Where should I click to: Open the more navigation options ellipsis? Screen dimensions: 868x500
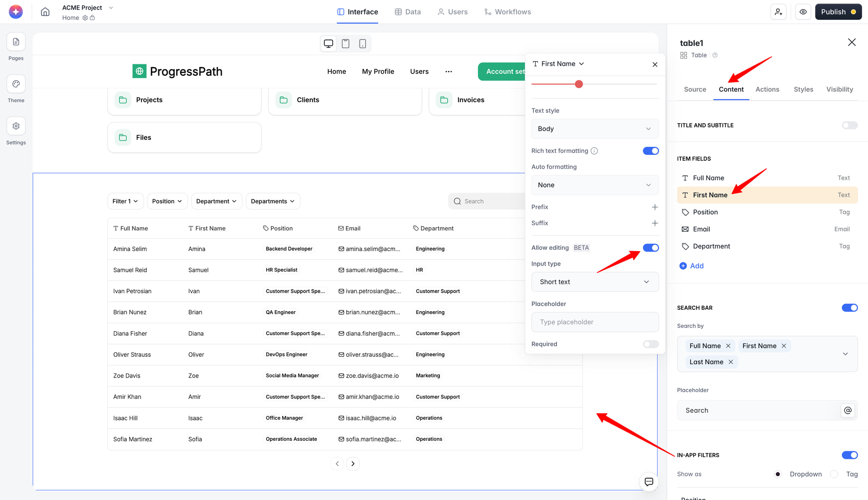(448, 71)
